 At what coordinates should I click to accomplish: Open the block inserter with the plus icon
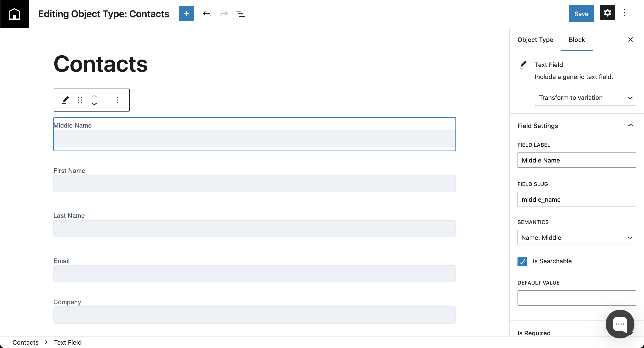tap(186, 14)
